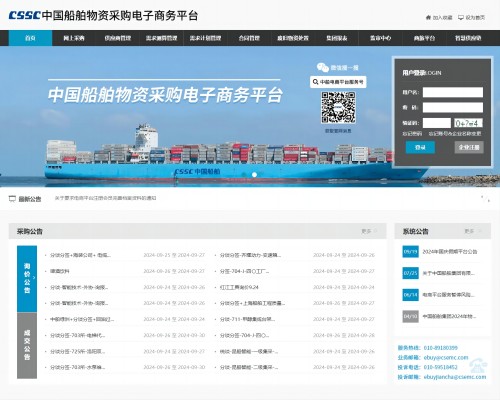Click the monitor icon beside 设为首页
This screenshot has height=400, width=500.
point(461,18)
